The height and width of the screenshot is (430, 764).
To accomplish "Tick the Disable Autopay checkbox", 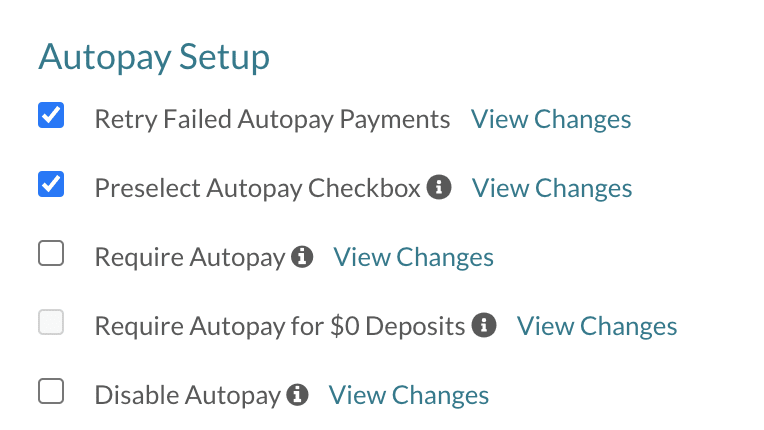I will click(51, 391).
